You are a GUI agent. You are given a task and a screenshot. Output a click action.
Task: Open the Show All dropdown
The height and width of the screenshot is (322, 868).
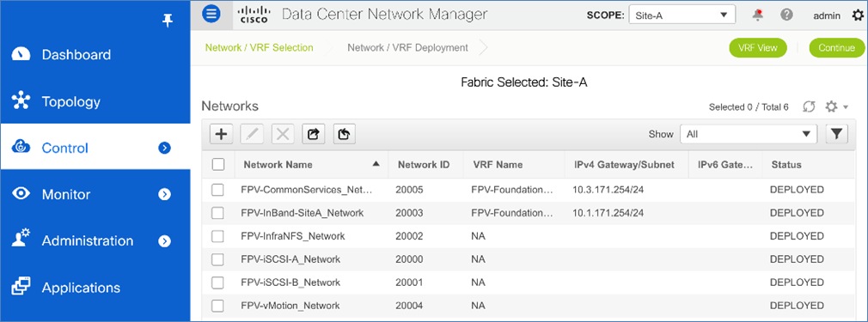click(749, 134)
